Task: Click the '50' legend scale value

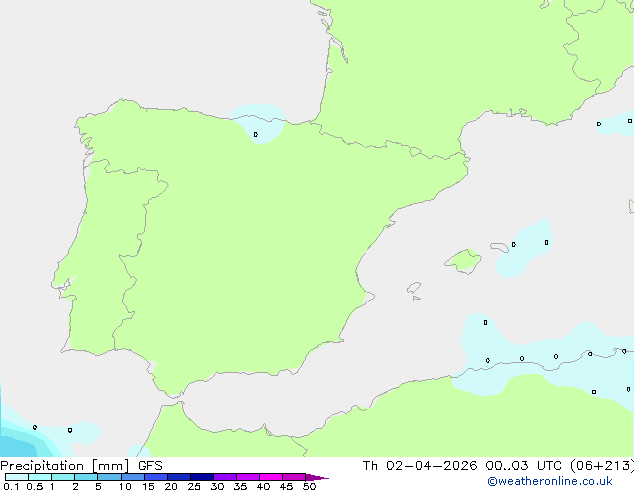Action: click(x=309, y=486)
